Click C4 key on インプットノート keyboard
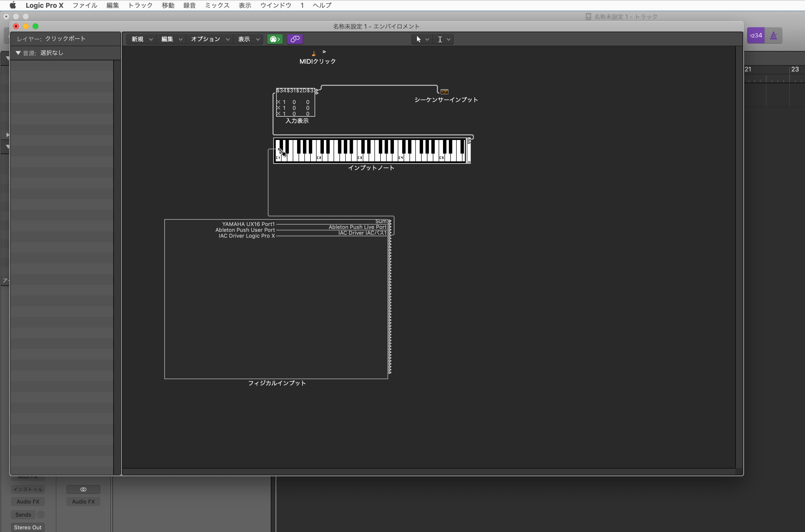The height and width of the screenshot is (532, 805). [x=400, y=157]
